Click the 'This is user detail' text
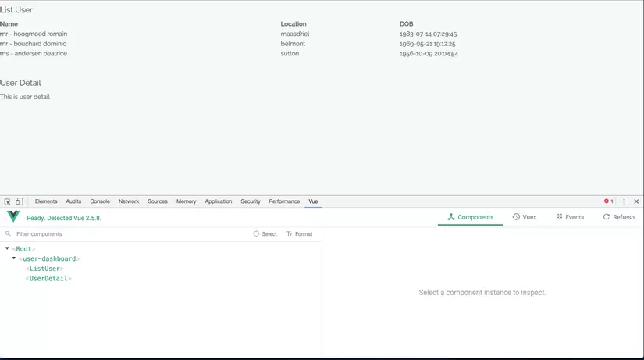 25,97
